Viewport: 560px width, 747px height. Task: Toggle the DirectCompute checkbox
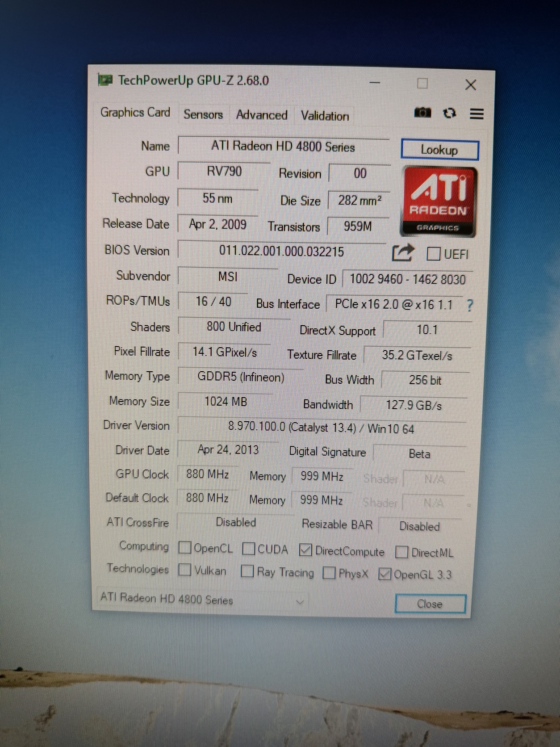coord(305,550)
